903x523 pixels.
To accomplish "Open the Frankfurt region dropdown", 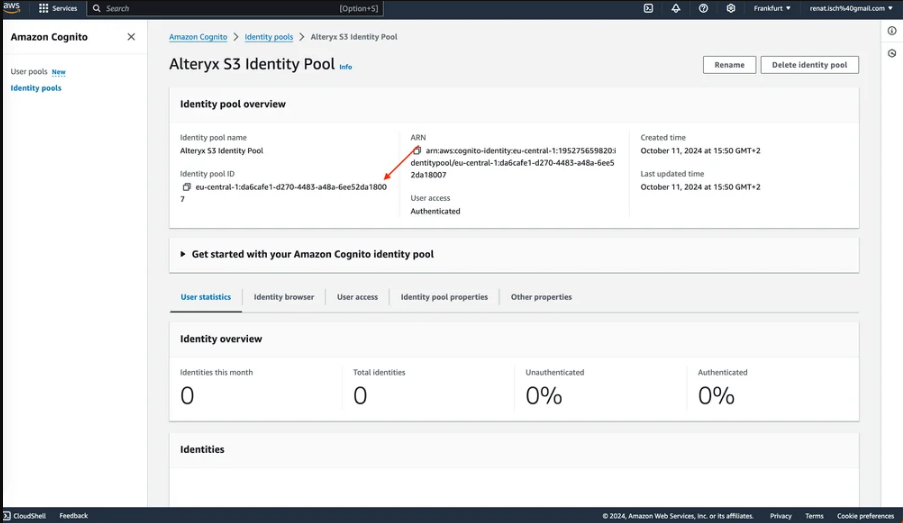I will tap(772, 8).
